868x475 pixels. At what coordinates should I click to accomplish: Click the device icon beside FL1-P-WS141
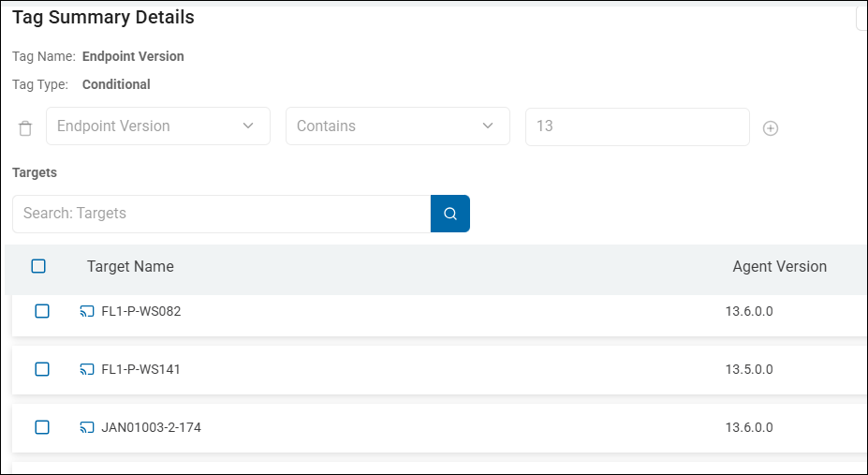click(87, 370)
